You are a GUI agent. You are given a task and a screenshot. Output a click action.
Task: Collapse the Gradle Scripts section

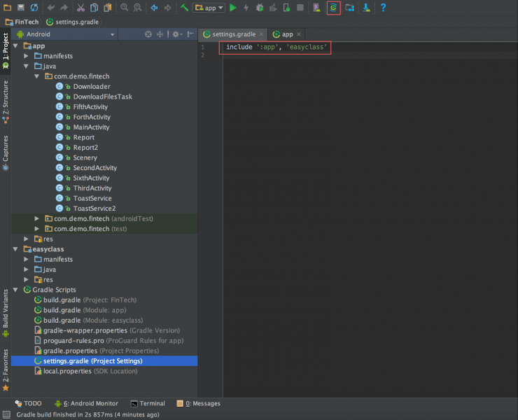(16, 290)
